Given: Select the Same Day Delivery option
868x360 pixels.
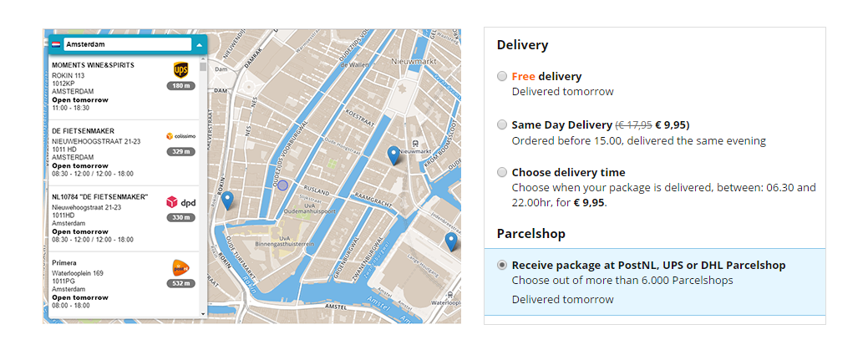Looking at the screenshot, I should tap(502, 124).
